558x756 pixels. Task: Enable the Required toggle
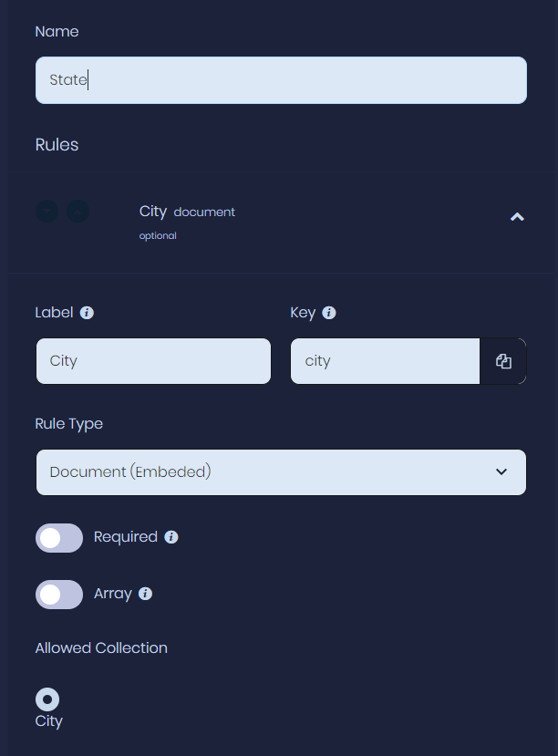[58, 538]
